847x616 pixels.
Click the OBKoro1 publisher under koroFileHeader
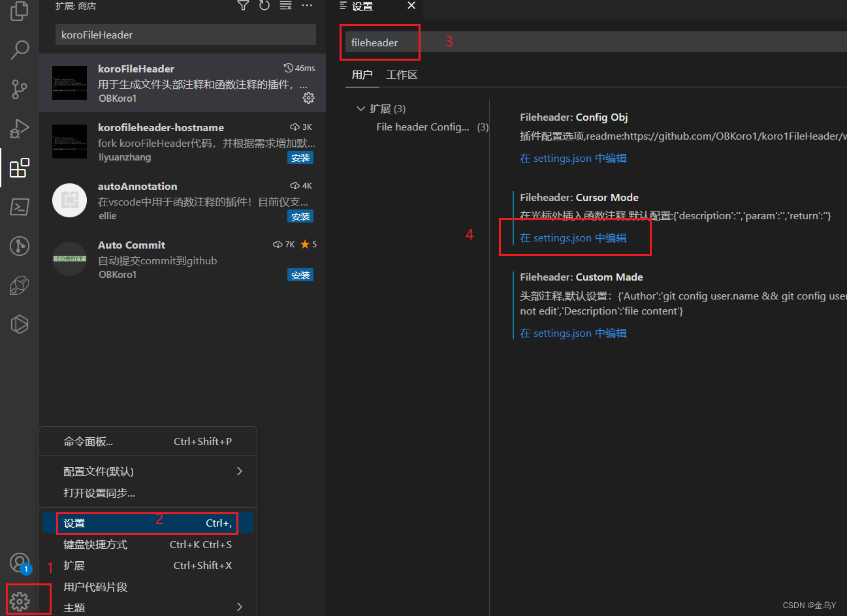(118, 99)
